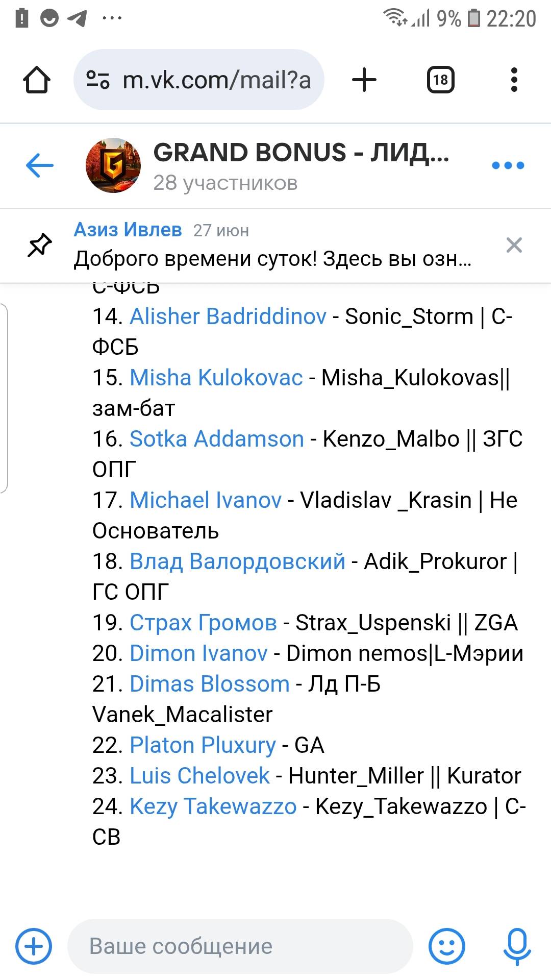Dismiss the pinned message with X
Image resolution: width=551 pixels, height=980 pixels.
514,246
